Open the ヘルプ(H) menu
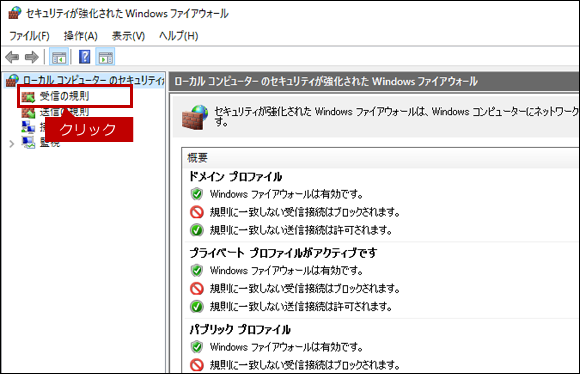 [x=179, y=36]
